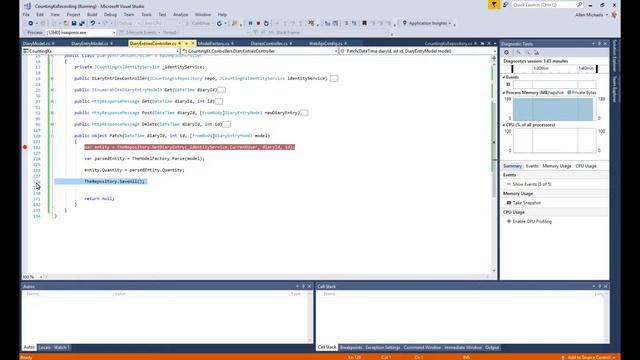
Task: Click the browser refresh icon
Action: tap(219, 23)
